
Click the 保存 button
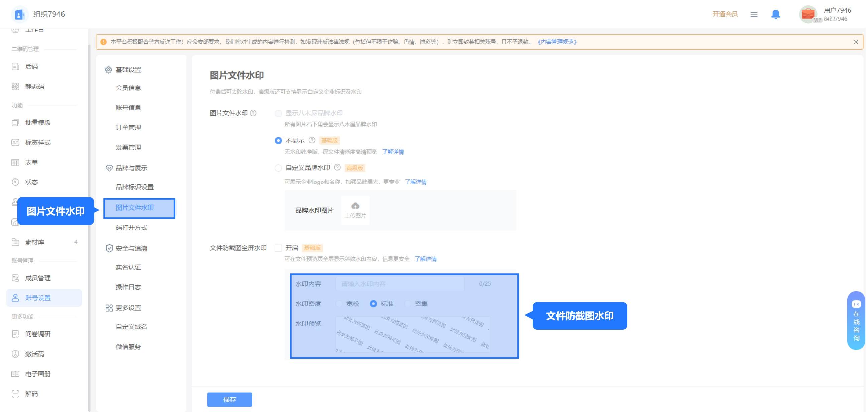[230, 400]
